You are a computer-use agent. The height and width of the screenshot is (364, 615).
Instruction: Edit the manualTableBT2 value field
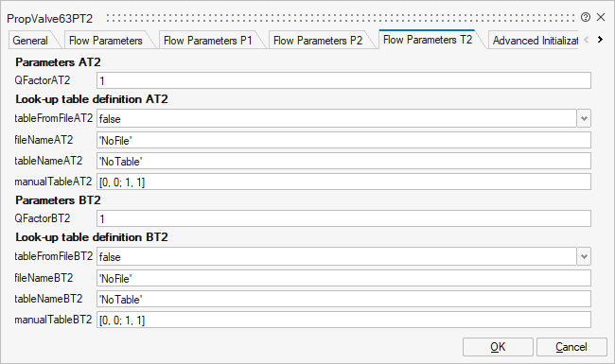pyautogui.click(x=343, y=320)
